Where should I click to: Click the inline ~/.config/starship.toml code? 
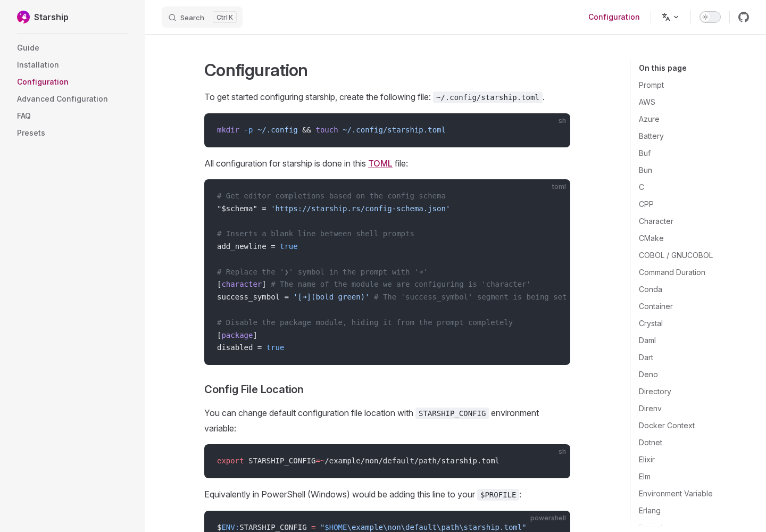click(488, 97)
